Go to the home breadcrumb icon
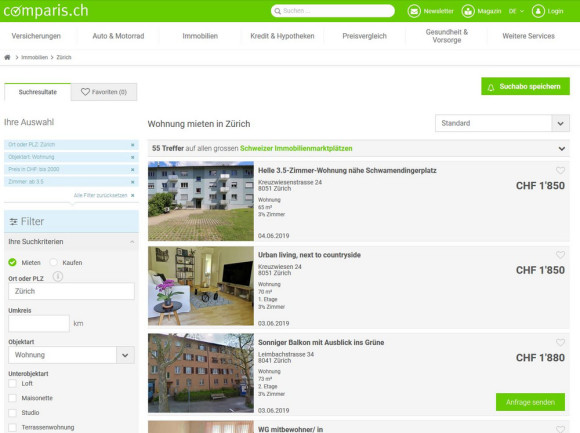Viewport: 580px width, 433px height. click(x=7, y=57)
